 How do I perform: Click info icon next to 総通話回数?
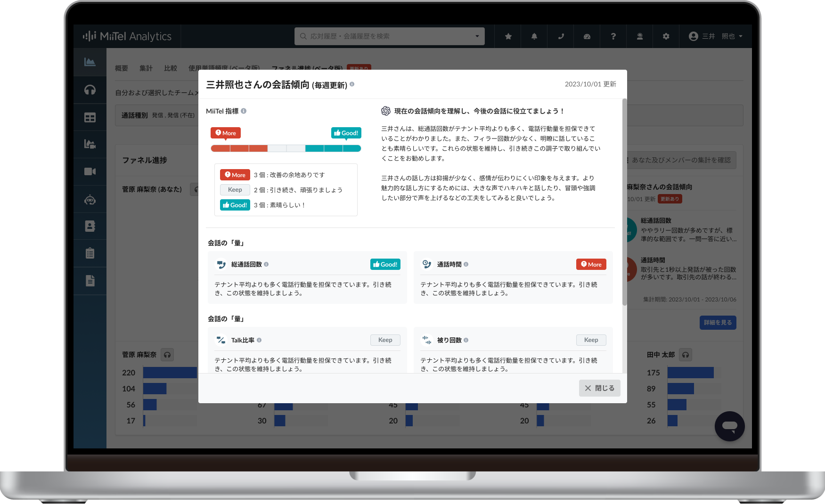tap(266, 264)
